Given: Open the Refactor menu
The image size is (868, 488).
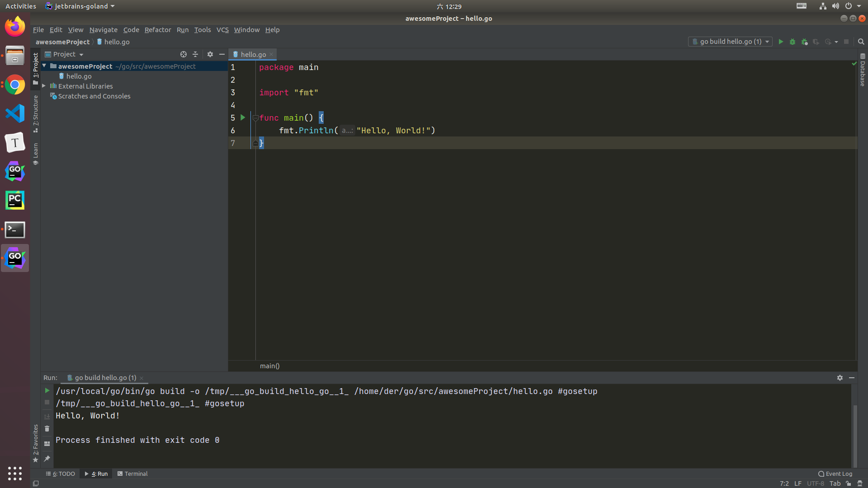Looking at the screenshot, I should pyautogui.click(x=157, y=30).
